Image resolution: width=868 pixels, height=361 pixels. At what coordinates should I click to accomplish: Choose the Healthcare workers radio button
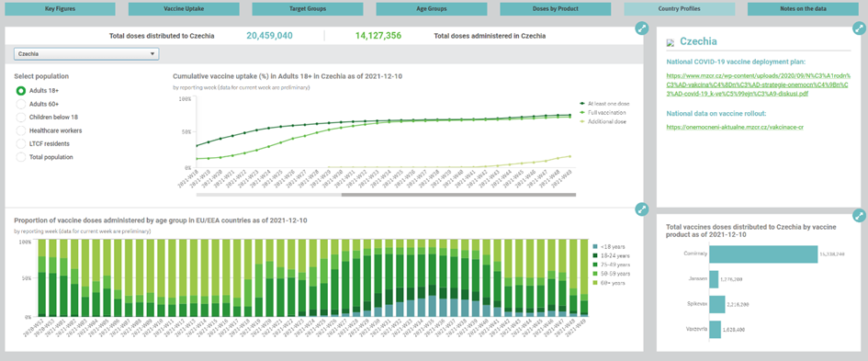[21, 130]
